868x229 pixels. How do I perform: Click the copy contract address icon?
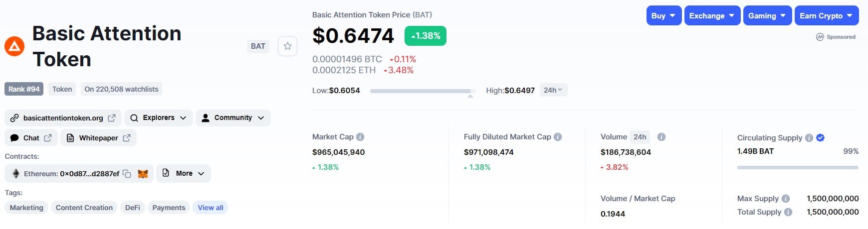127,174
